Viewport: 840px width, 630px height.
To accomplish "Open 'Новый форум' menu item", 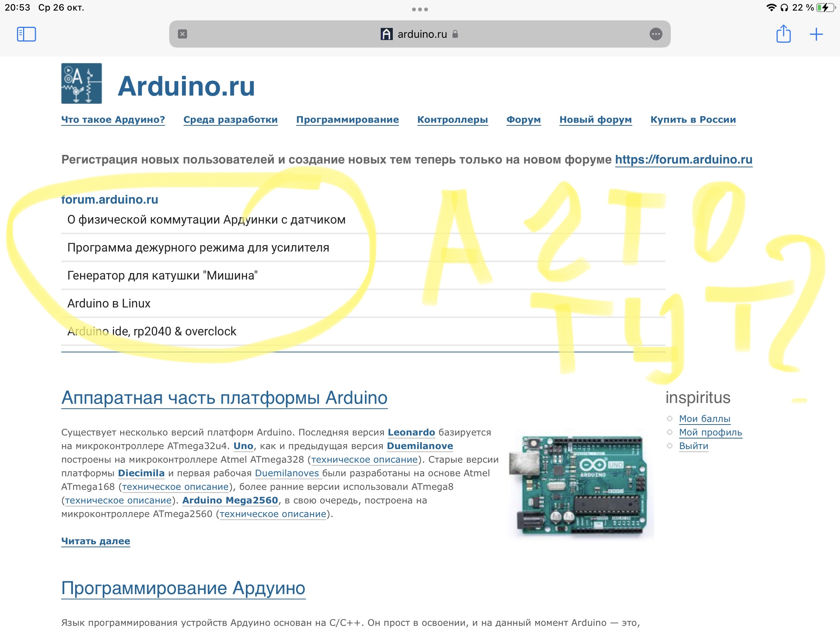I will click(596, 120).
